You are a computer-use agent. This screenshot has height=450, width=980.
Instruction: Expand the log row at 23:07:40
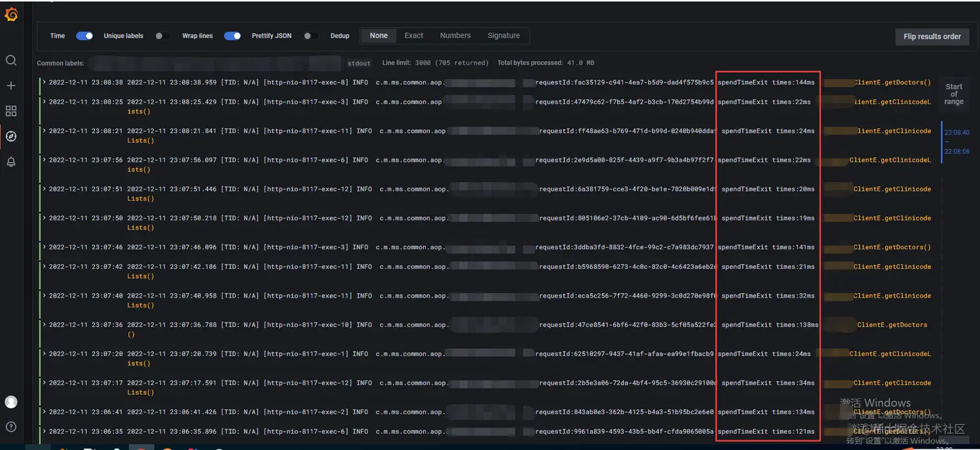click(x=44, y=296)
